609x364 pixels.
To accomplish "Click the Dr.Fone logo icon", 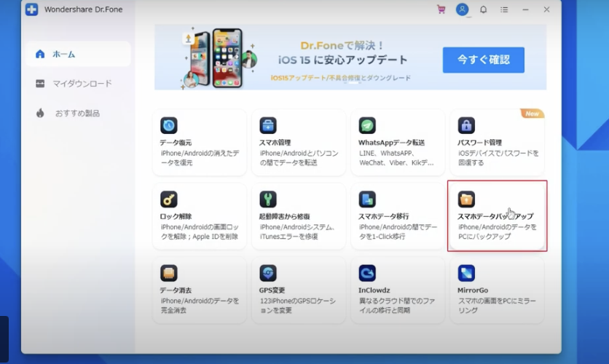I will [x=32, y=9].
